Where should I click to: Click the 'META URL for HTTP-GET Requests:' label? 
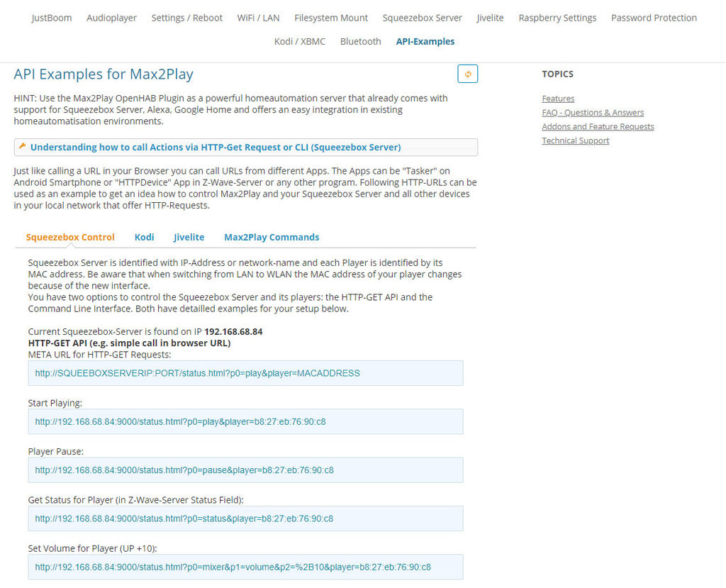click(99, 355)
